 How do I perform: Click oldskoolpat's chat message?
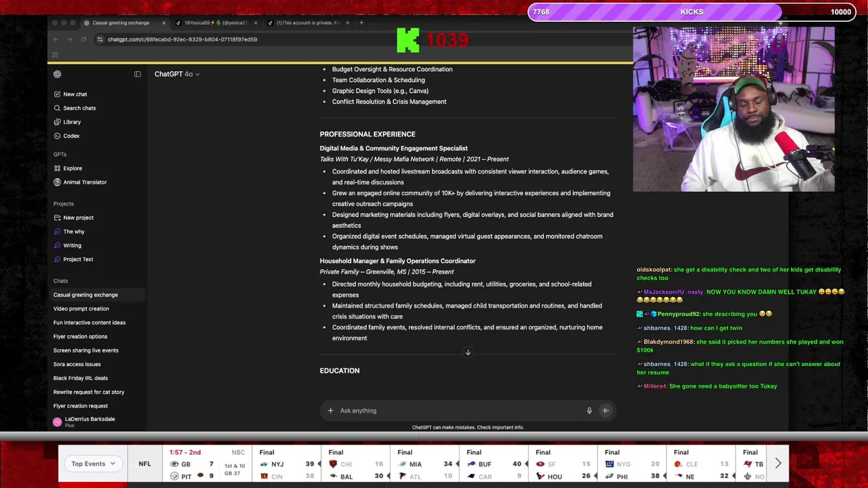738,274
